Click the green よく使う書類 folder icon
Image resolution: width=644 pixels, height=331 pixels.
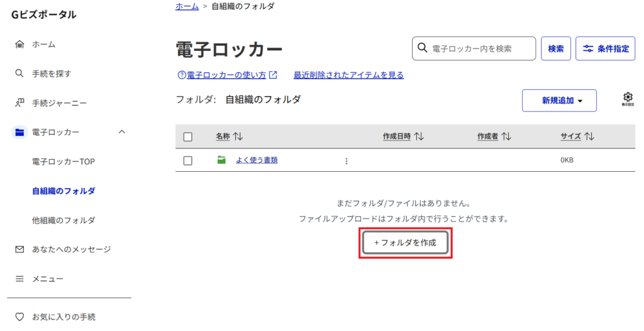point(221,160)
